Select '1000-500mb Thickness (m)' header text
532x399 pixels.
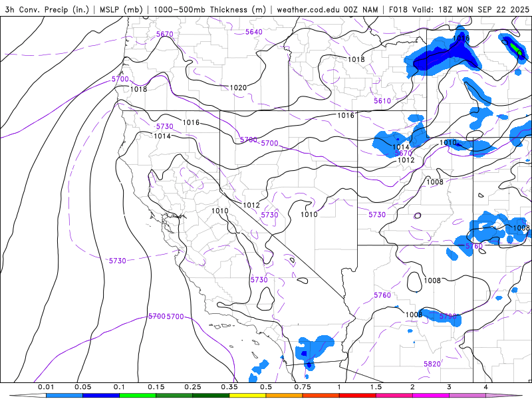[209, 10]
